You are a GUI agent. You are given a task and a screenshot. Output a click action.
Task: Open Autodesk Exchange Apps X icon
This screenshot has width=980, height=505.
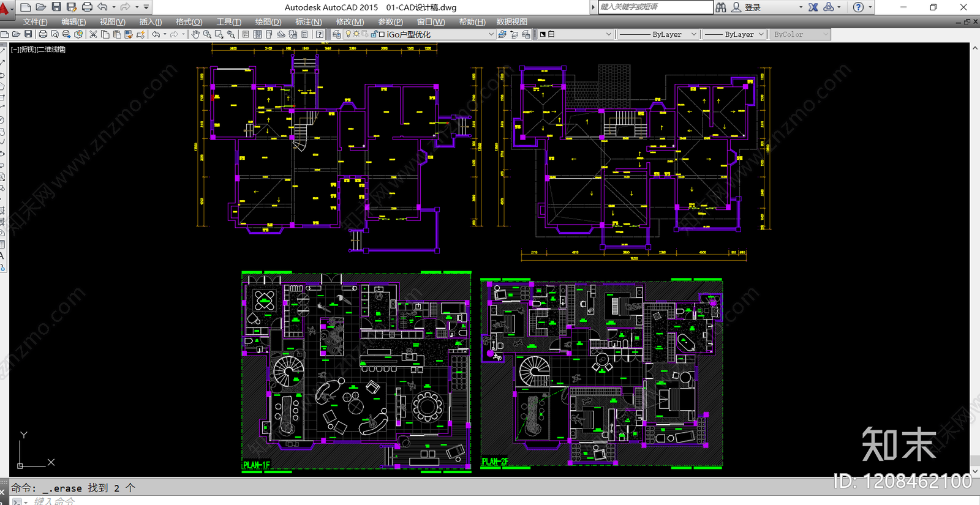[x=813, y=7]
